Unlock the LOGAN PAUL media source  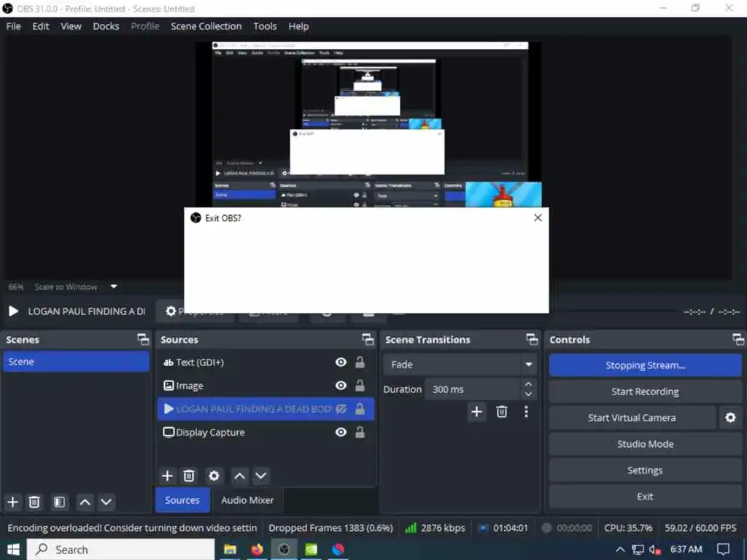pyautogui.click(x=360, y=408)
